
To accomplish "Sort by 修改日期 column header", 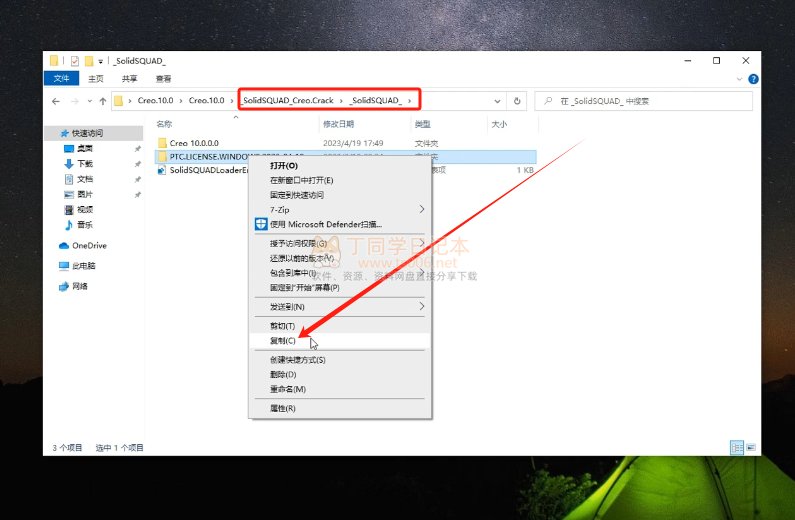I will coord(339,124).
